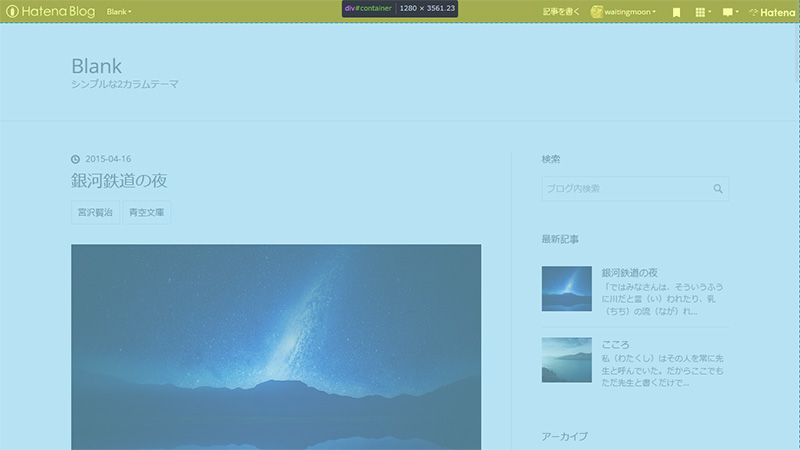The height and width of the screenshot is (450, 800).
Task: Open the 銀河鉄道の夜 article title
Action: coord(119,181)
